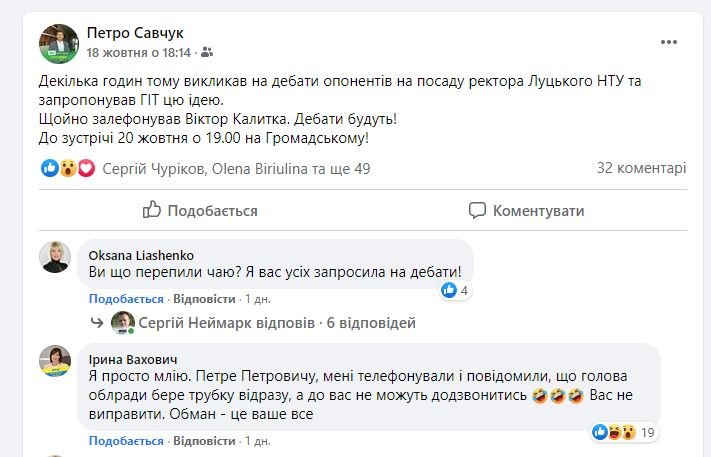This screenshot has width=711, height=457.
Task: Show the 32 коментарі comments list
Action: click(x=641, y=169)
